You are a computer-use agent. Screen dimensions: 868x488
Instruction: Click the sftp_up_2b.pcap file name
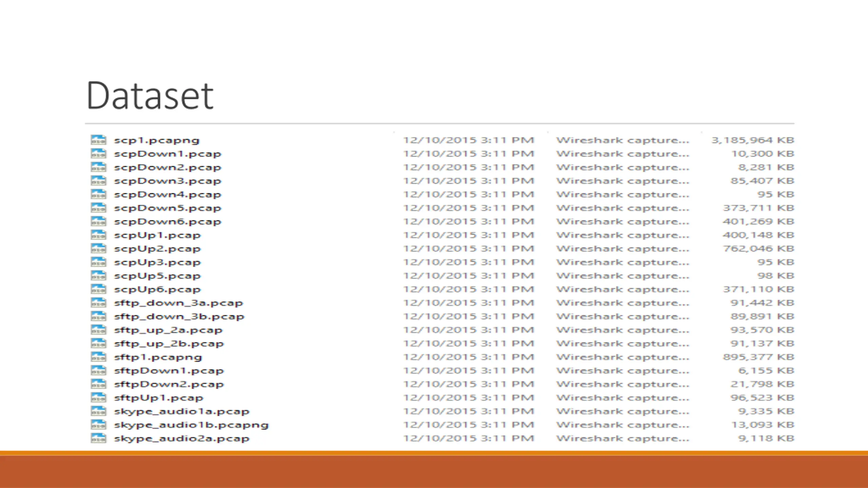pyautogui.click(x=169, y=344)
